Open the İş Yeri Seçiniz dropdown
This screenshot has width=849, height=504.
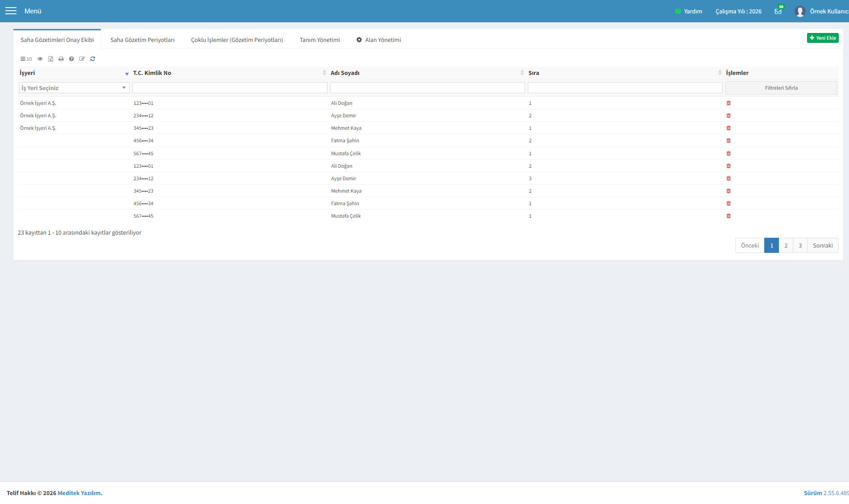click(x=75, y=88)
